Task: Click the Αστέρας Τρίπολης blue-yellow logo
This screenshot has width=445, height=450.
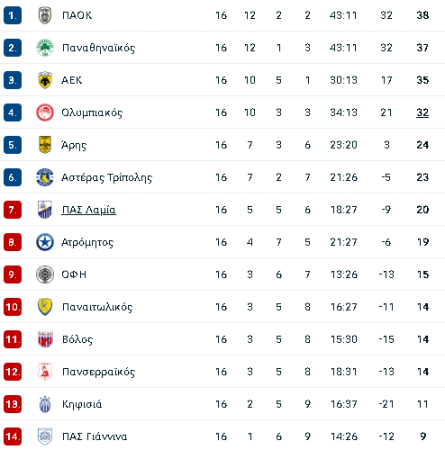Action: (45, 177)
